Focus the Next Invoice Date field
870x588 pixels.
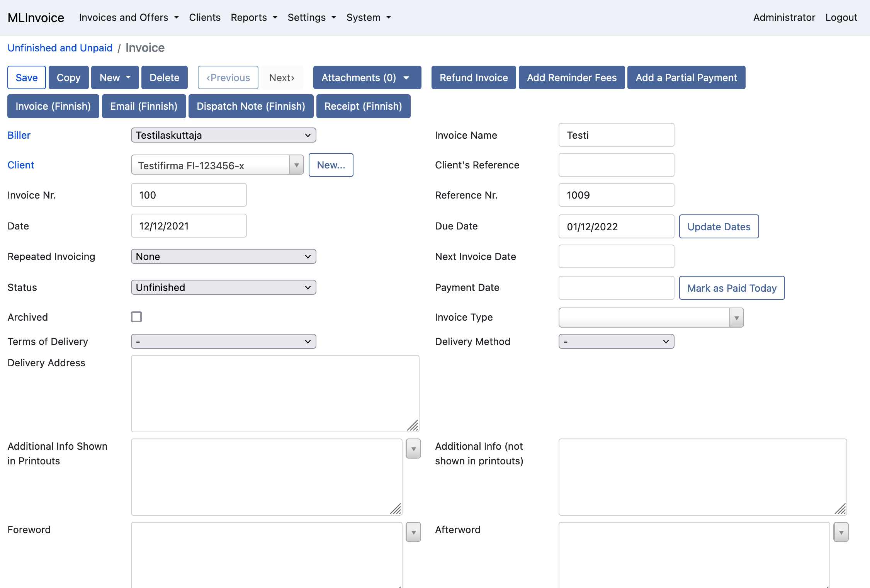tap(617, 257)
